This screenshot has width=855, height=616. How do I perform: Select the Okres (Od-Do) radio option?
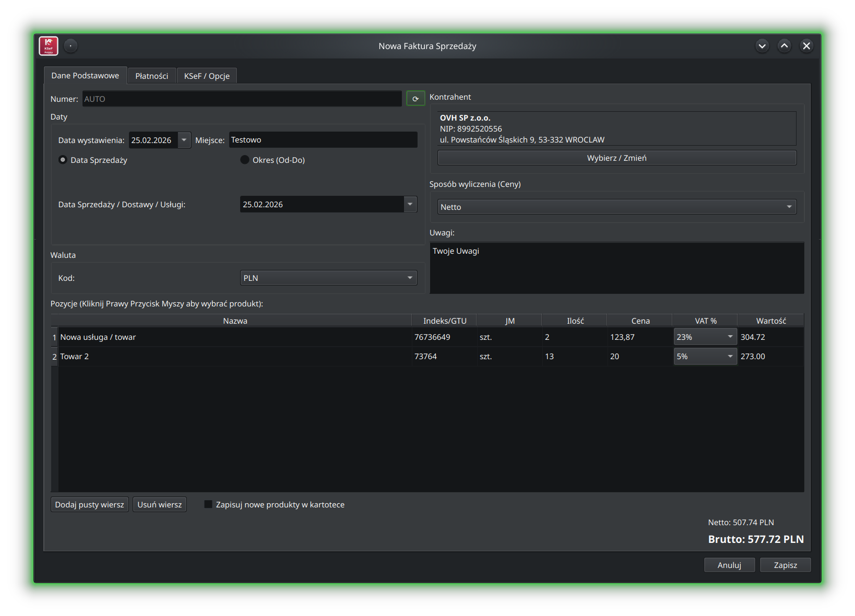tap(245, 160)
